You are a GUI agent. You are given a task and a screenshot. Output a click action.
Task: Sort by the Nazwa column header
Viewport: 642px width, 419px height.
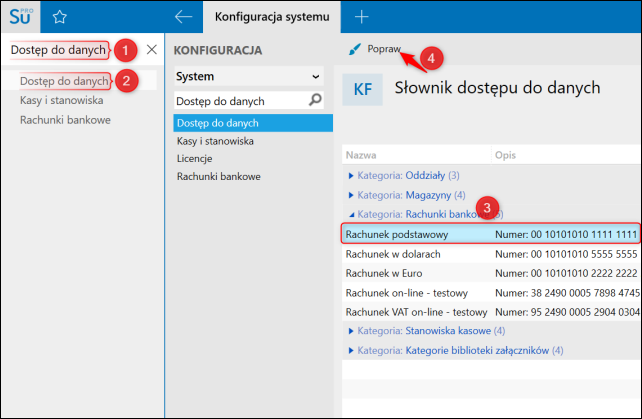361,155
